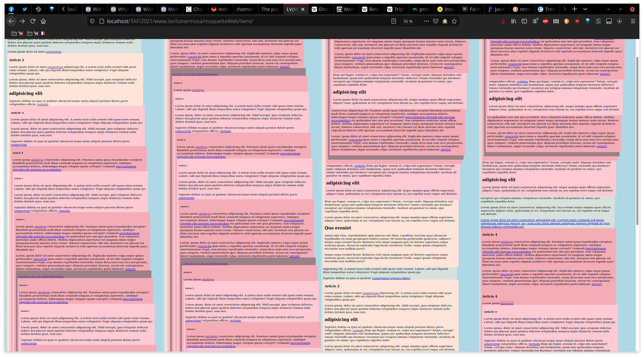This screenshot has width=644, height=357.
Task: Expand the list all tabs chevron
Action: (x=585, y=9)
